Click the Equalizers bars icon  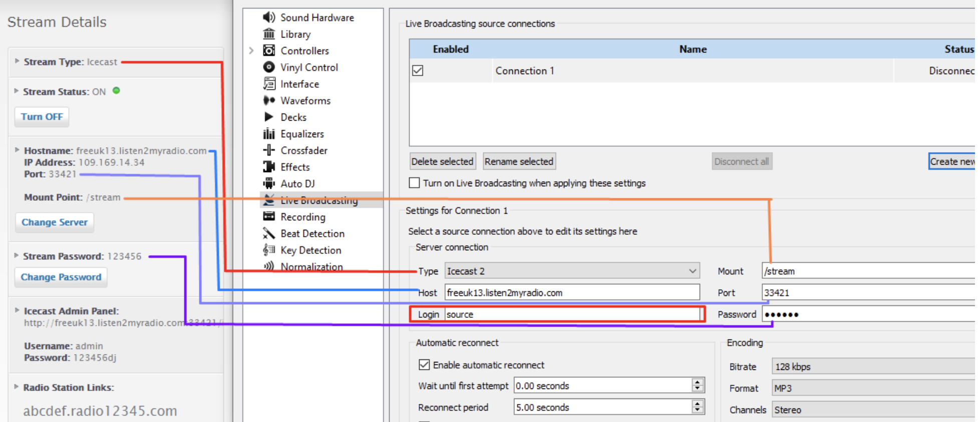(269, 134)
